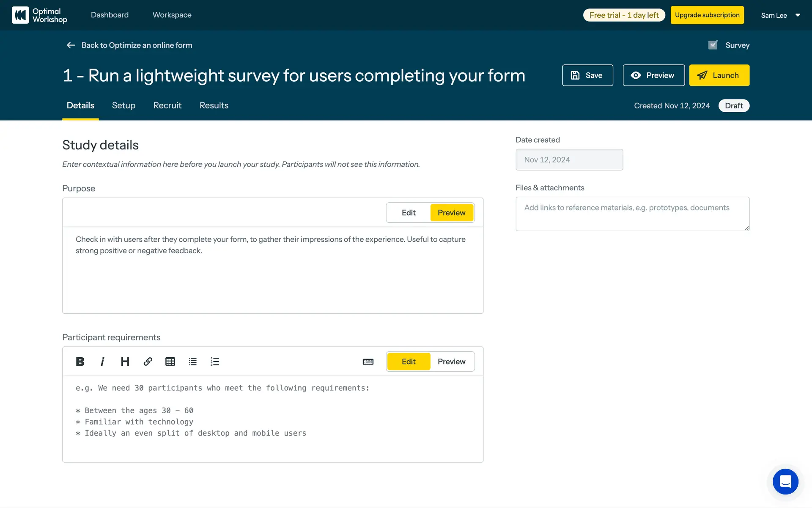
Task: Click the Files & attachments text area
Action: pos(632,214)
